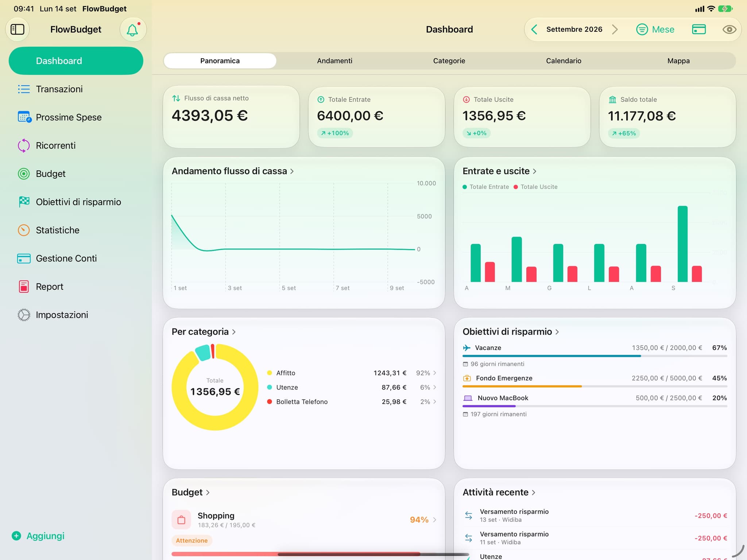
Task: Click the category donut chart
Action: pyautogui.click(x=215, y=387)
